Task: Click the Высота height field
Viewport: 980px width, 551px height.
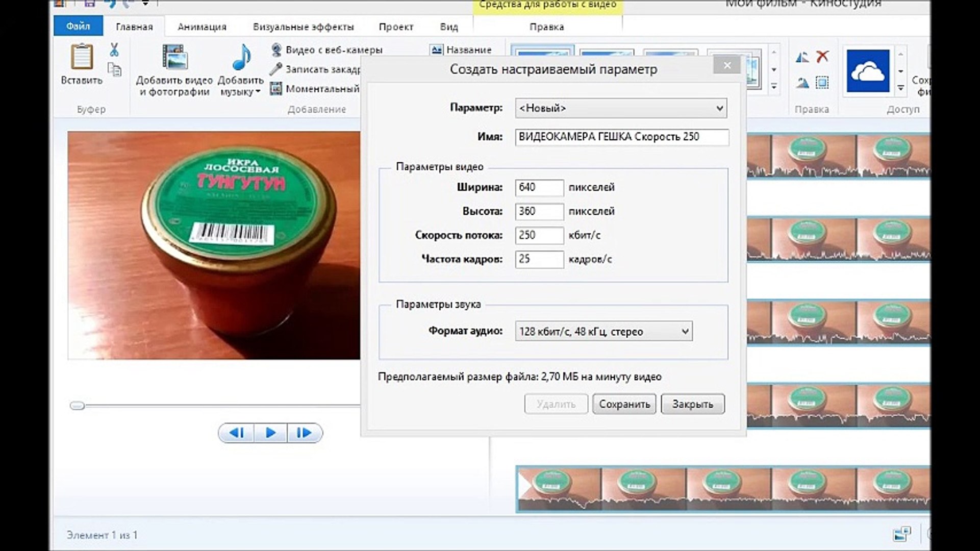Action: pos(539,211)
